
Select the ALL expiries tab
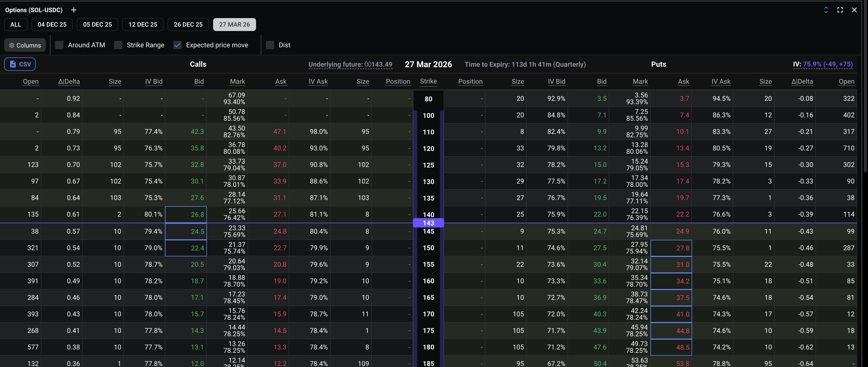click(16, 25)
